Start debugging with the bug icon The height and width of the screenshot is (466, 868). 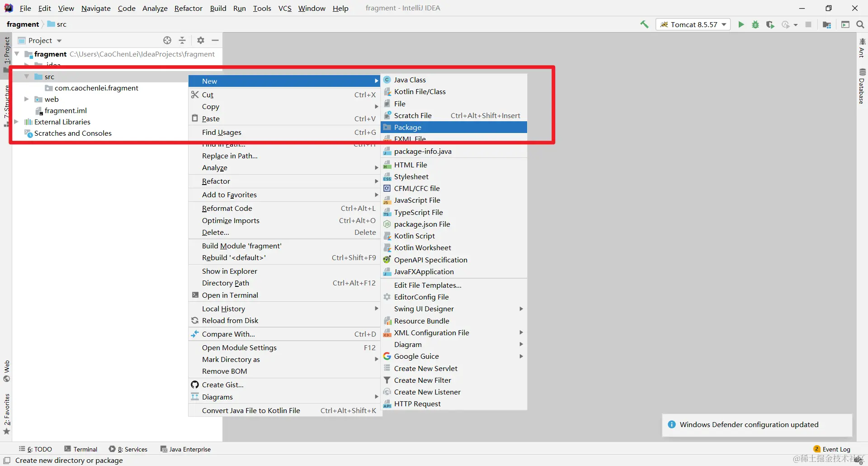point(755,24)
